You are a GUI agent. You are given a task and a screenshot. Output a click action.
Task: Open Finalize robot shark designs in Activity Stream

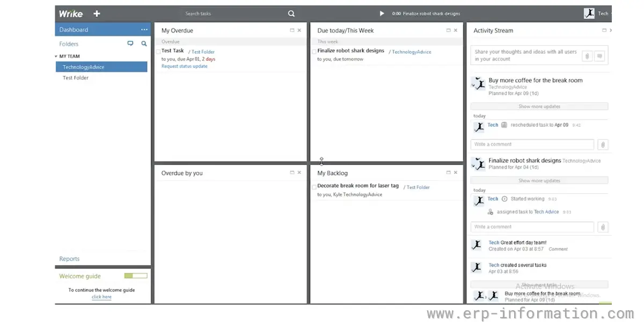525,160
